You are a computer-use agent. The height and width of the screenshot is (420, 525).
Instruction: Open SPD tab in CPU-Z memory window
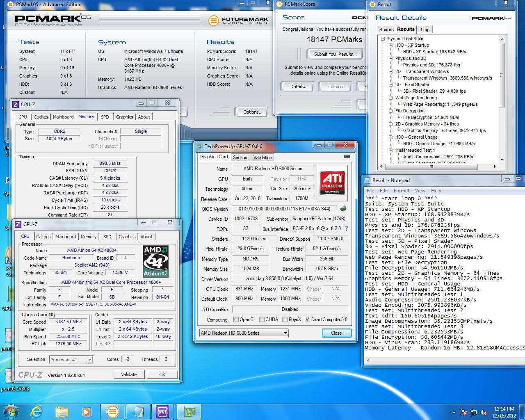(x=105, y=117)
